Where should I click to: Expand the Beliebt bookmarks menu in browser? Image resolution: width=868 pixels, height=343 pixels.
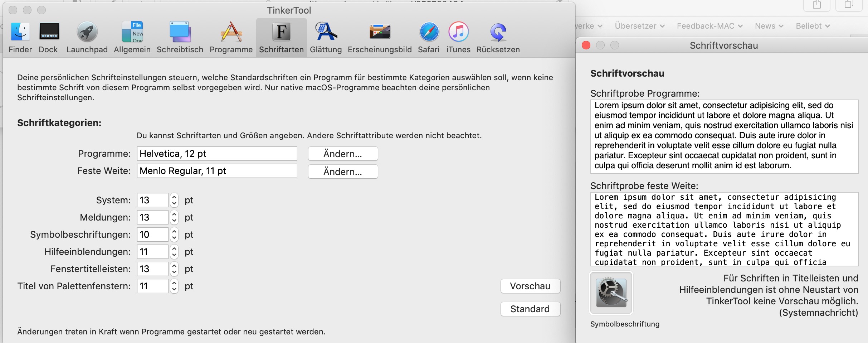pos(813,26)
